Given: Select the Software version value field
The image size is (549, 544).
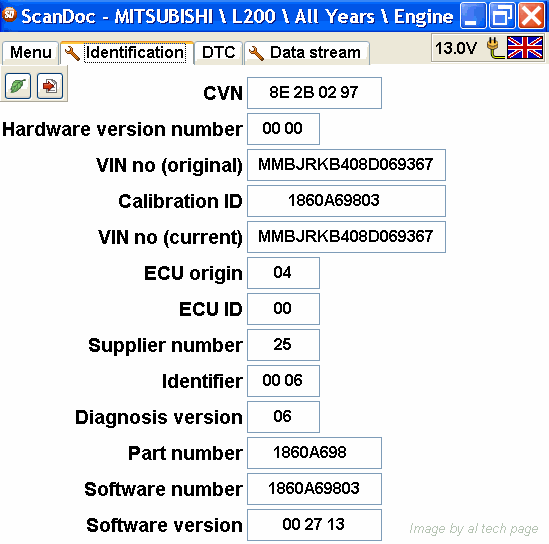Looking at the screenshot, I should pyautogui.click(x=314, y=525).
